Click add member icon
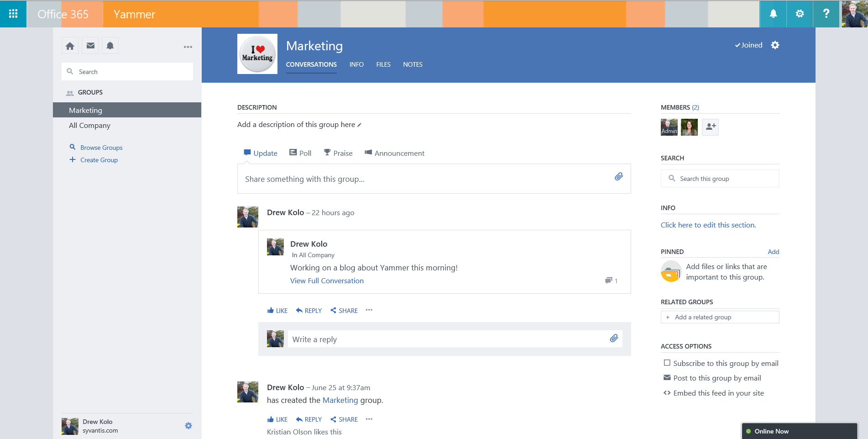 [x=710, y=127]
